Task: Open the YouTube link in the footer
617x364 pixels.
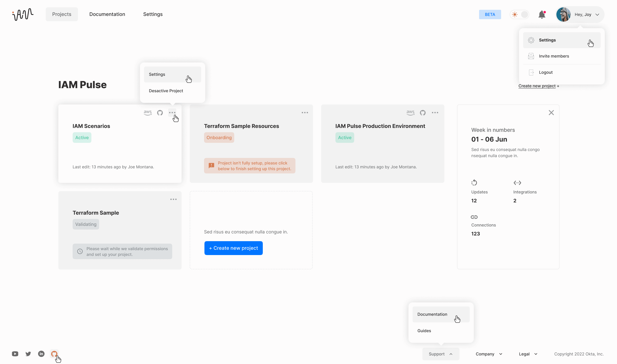Action: coord(15,354)
